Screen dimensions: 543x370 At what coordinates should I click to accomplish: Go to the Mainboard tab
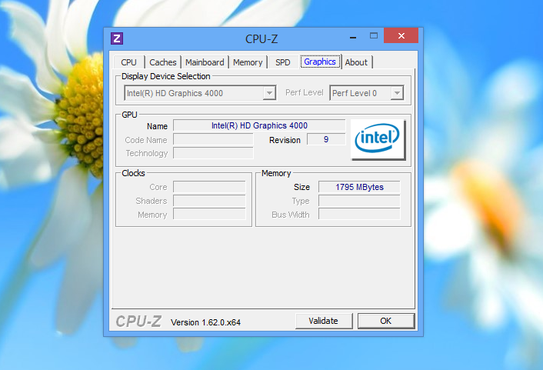click(205, 62)
